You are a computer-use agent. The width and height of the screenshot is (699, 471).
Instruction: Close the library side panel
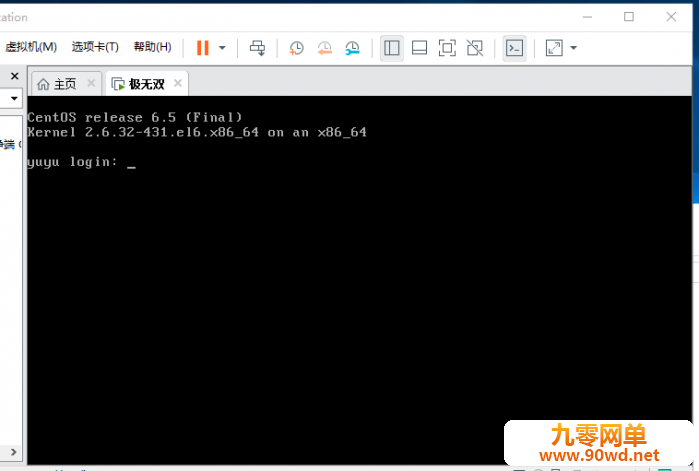15,76
